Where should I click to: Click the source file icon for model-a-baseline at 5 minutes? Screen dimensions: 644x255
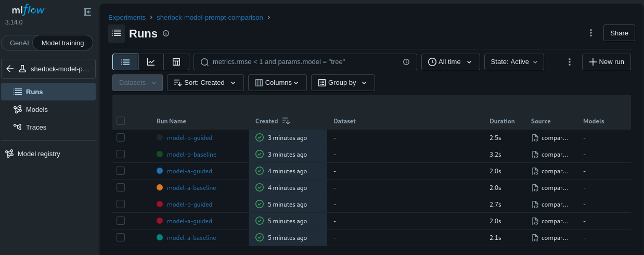pyautogui.click(x=535, y=238)
